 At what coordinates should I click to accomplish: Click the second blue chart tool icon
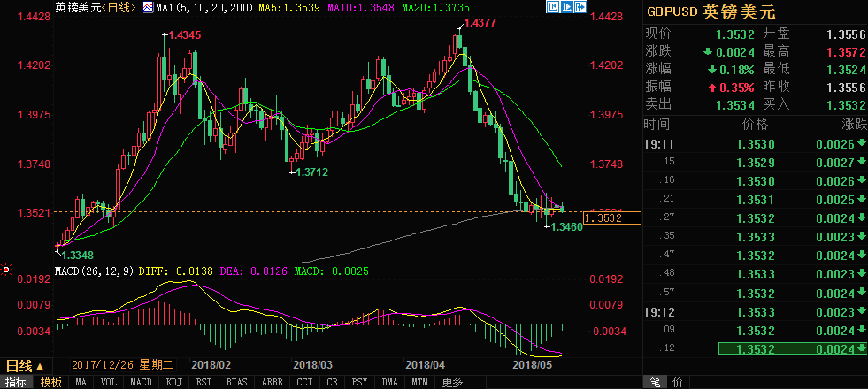569,8
